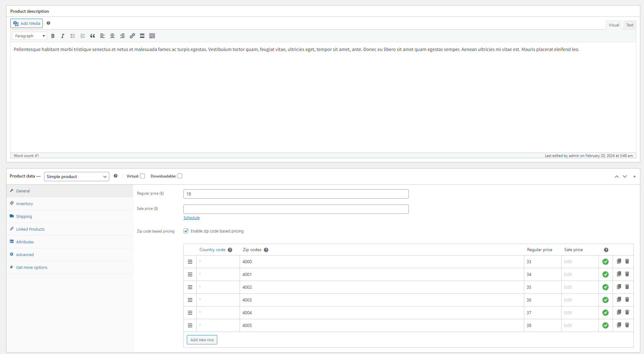Toggle active status of zip 4001 row
The image size is (644, 354).
click(x=606, y=274)
